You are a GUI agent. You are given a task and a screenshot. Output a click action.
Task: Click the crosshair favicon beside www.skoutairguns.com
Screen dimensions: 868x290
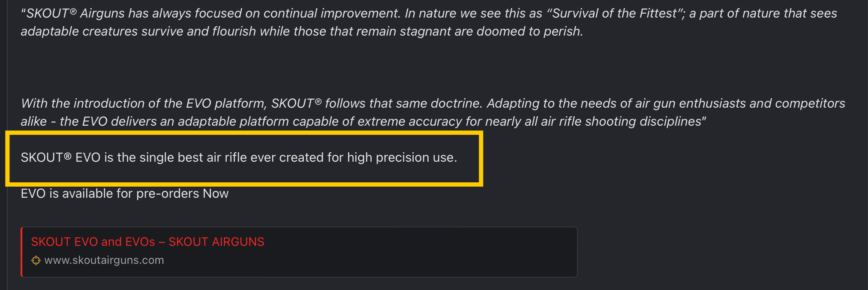point(36,260)
